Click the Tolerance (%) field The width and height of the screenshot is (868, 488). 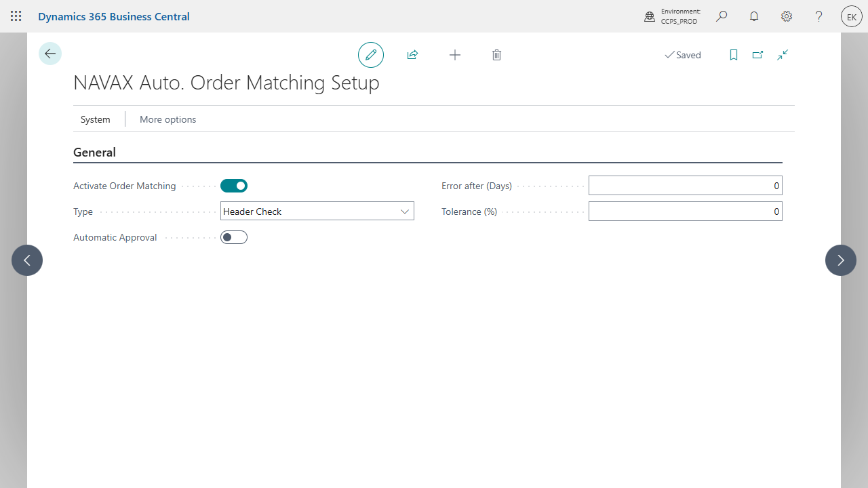pos(686,211)
